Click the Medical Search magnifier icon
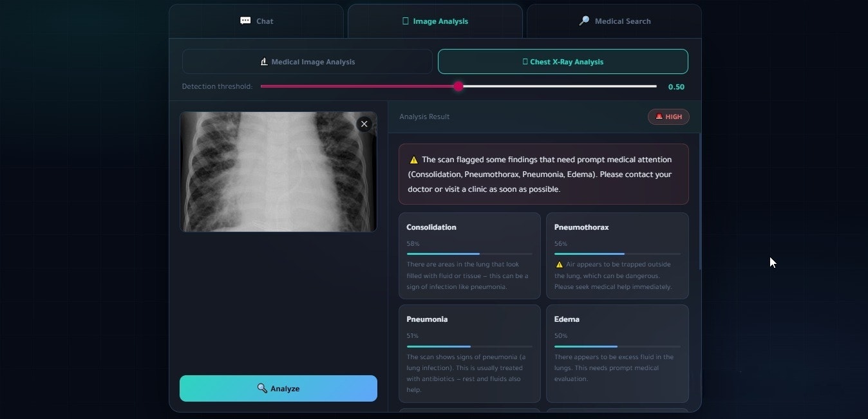 (x=584, y=21)
